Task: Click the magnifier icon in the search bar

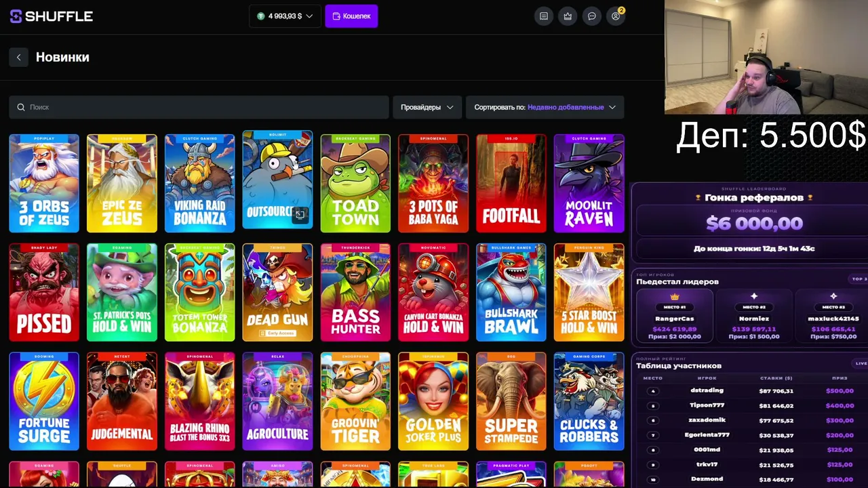Action: coord(21,107)
